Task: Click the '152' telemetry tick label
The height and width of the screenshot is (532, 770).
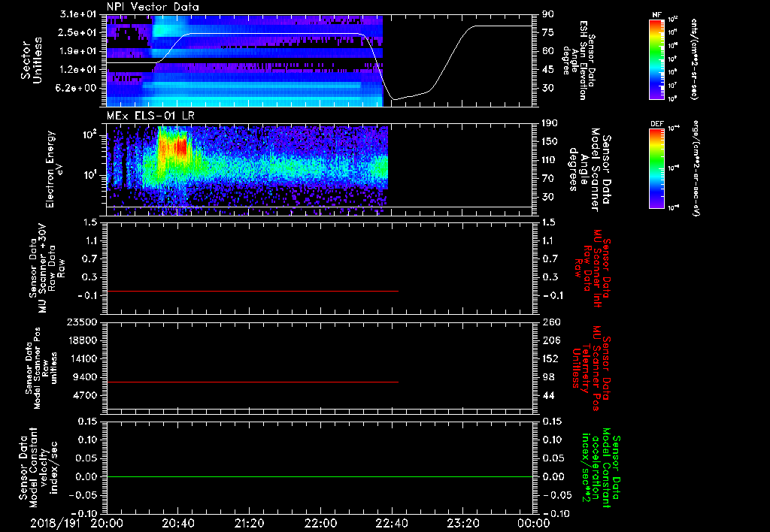Action: click(x=550, y=358)
